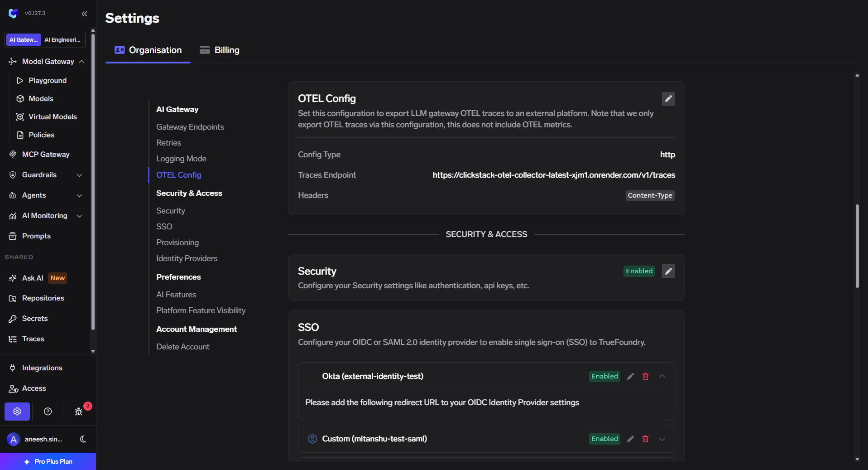This screenshot has width=868, height=470.
Task: Toggle dark mode moon icon
Action: coord(83,439)
